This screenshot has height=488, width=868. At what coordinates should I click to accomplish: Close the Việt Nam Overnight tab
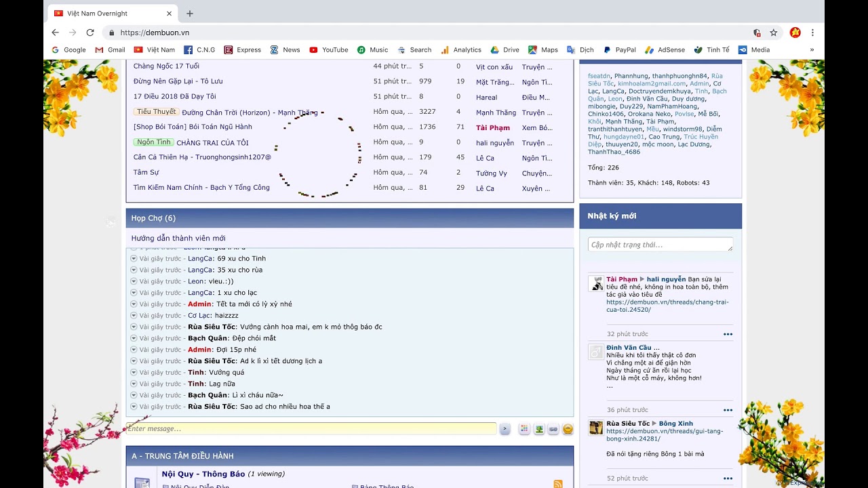click(169, 14)
